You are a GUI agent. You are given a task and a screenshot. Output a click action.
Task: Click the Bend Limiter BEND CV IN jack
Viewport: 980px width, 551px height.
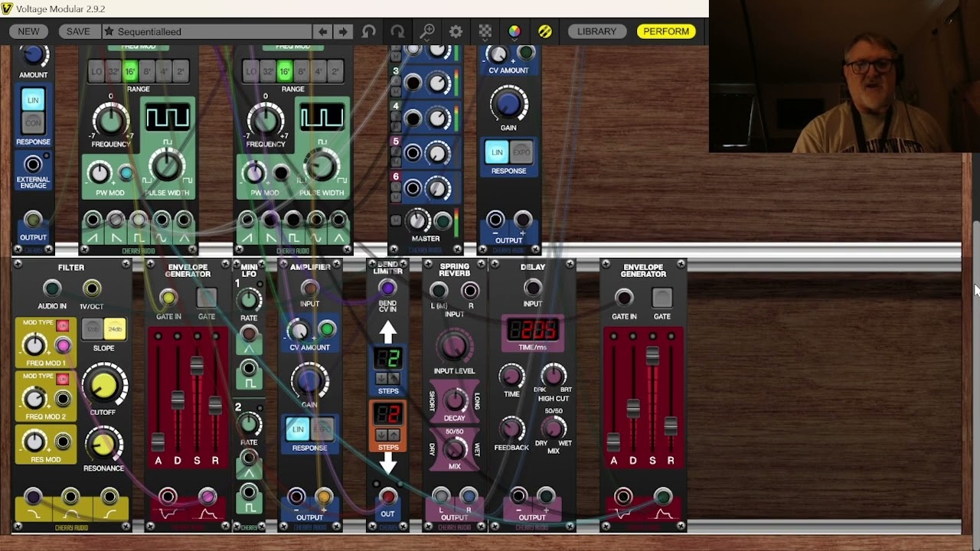387,289
